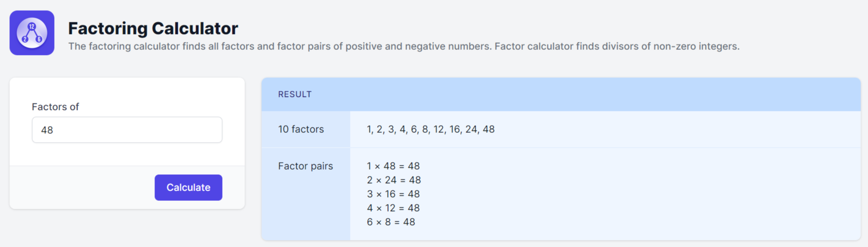Click the last factor 48 in the factors list
The height and width of the screenshot is (247, 868).
(489, 129)
